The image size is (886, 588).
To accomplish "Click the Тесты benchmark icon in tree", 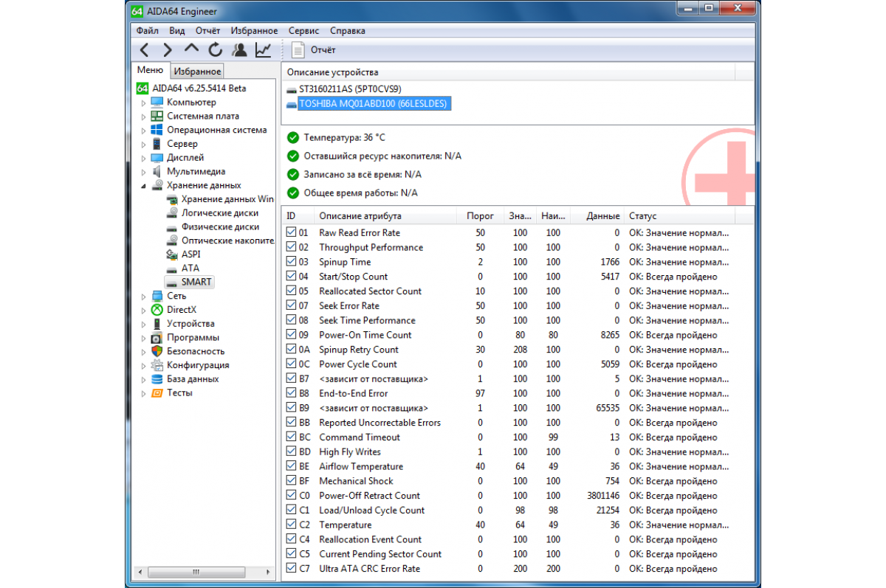I will [157, 392].
